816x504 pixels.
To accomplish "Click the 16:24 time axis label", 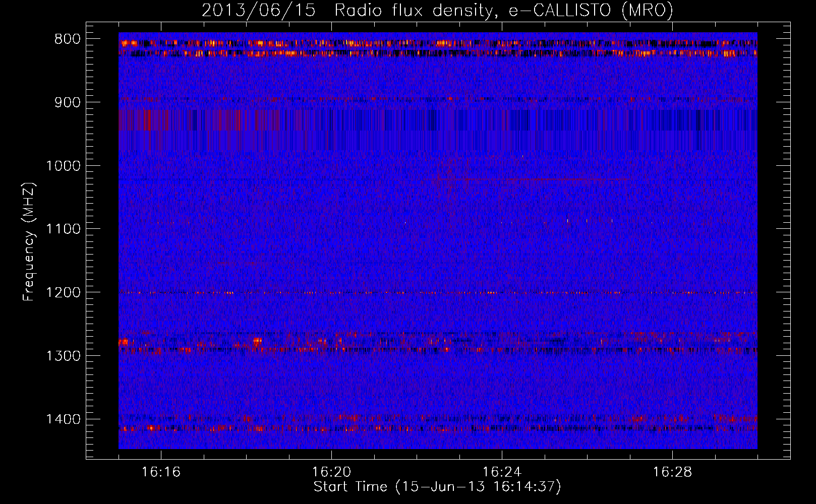I will [502, 472].
